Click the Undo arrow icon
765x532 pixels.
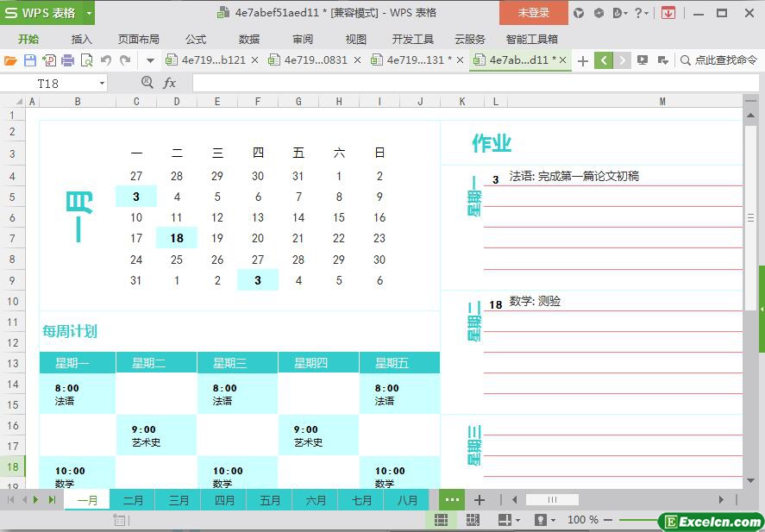[x=106, y=60]
